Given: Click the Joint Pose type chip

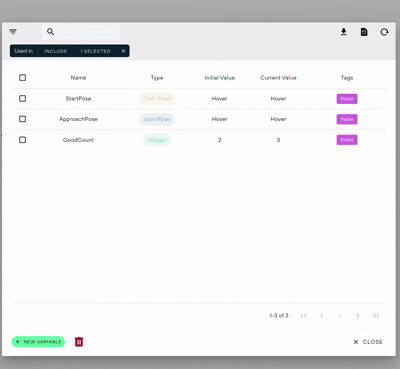Looking at the screenshot, I should [x=157, y=119].
